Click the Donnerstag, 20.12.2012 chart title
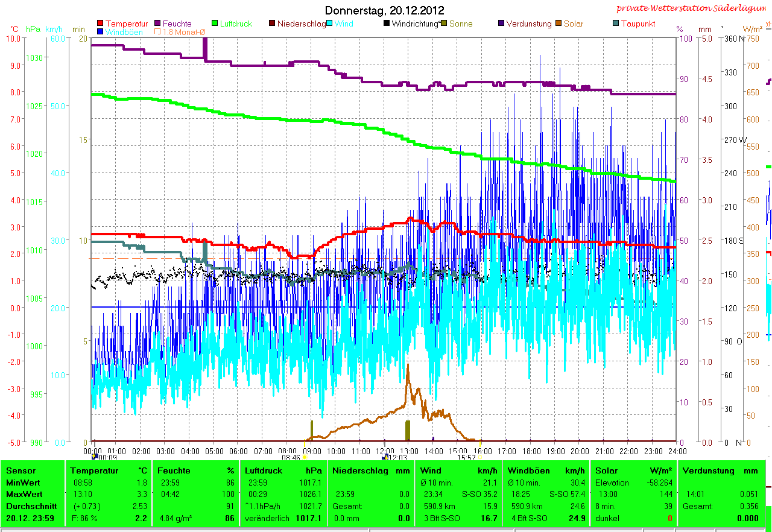 (384, 10)
